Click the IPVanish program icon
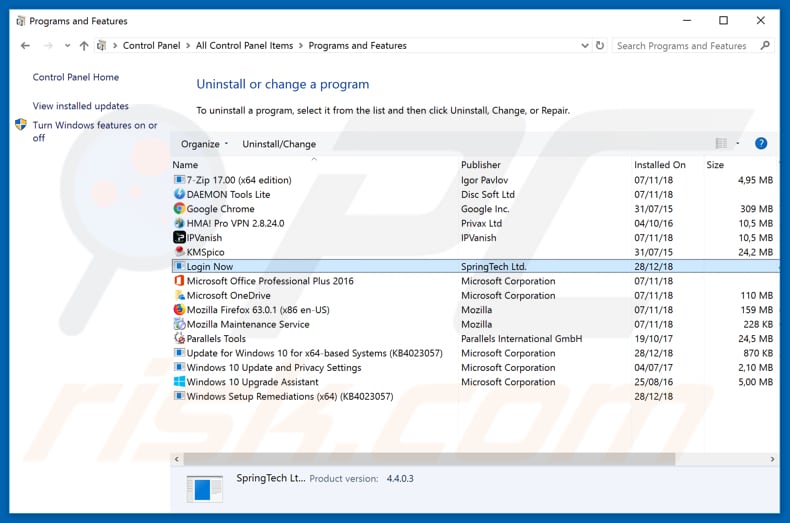Image resolution: width=790 pixels, height=523 pixels. point(179,237)
